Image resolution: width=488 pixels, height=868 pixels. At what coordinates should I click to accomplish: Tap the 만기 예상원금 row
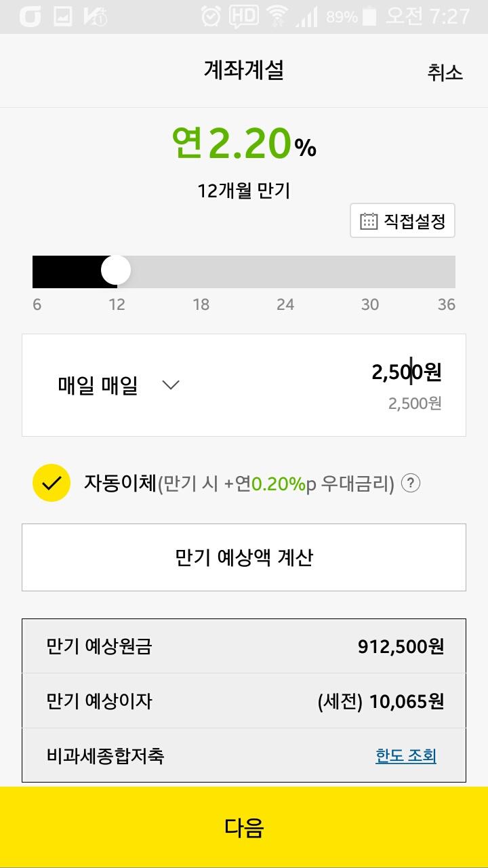[244, 646]
